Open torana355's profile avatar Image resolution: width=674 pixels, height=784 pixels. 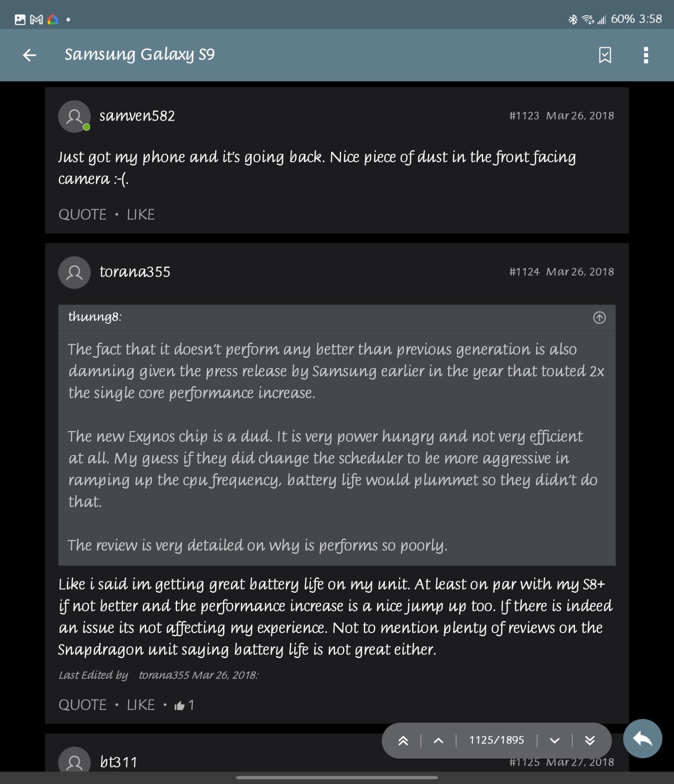[x=74, y=272]
